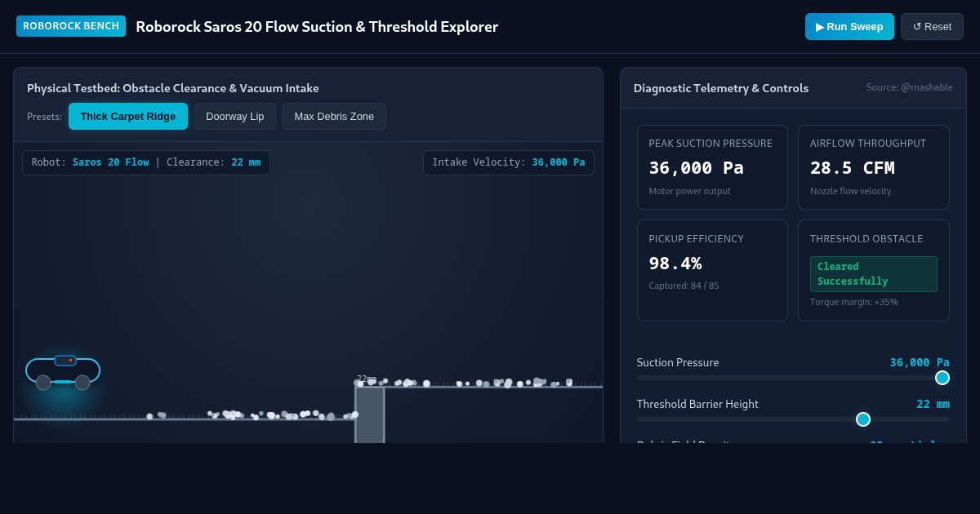Select the Thick Carpet Ridge preset

[x=128, y=116]
